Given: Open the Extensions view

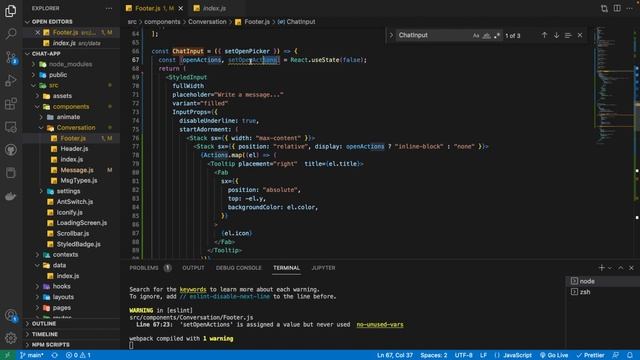Looking at the screenshot, I should [11, 104].
